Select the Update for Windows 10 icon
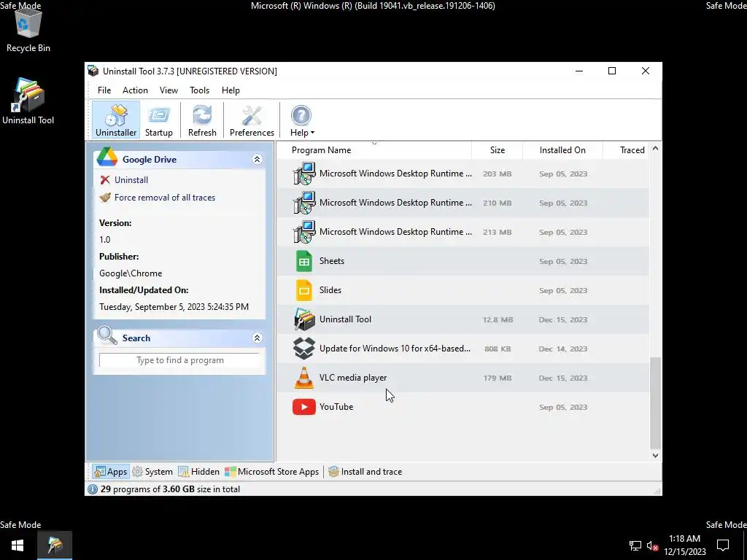This screenshot has width=747, height=560. (x=304, y=348)
